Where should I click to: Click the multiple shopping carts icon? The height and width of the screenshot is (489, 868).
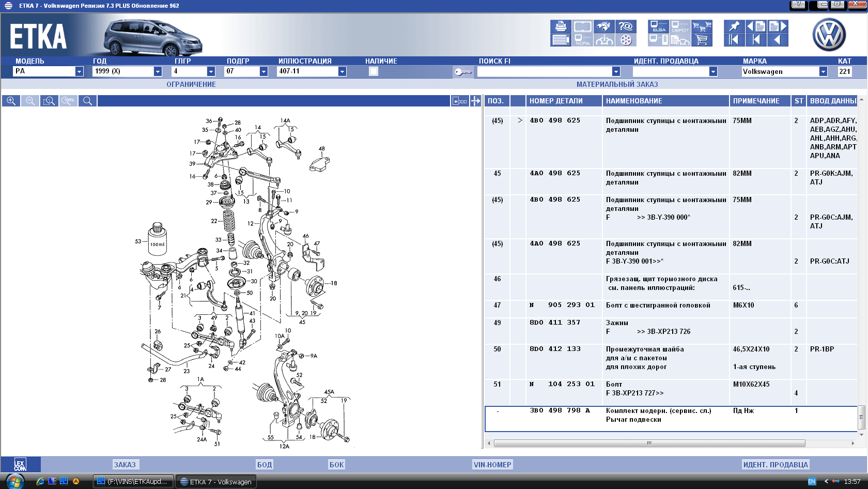click(702, 26)
